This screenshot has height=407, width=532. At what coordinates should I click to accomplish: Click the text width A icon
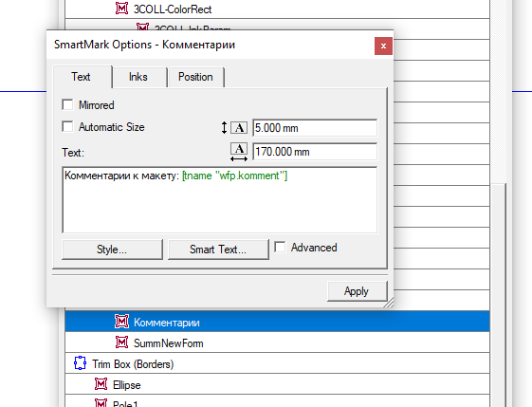click(x=239, y=152)
